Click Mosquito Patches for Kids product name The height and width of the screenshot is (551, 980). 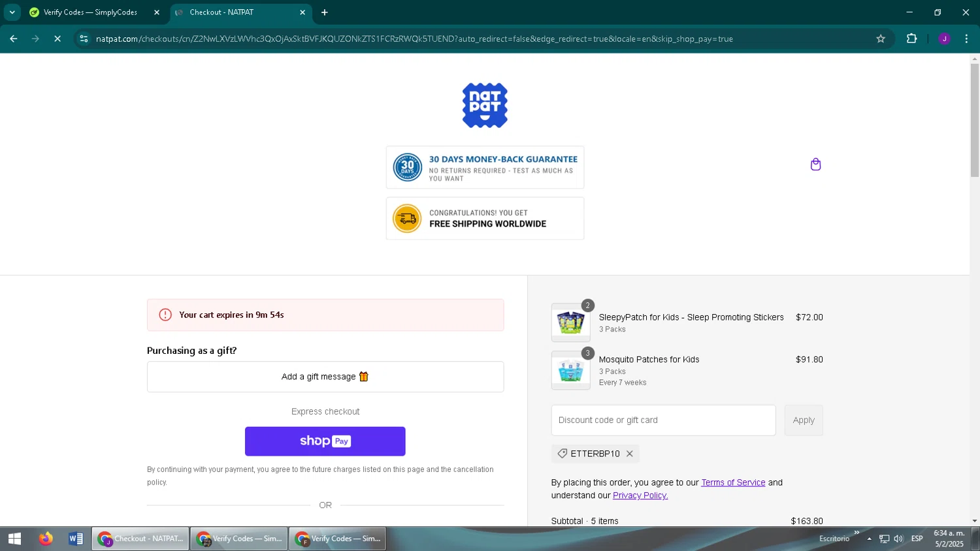(649, 360)
